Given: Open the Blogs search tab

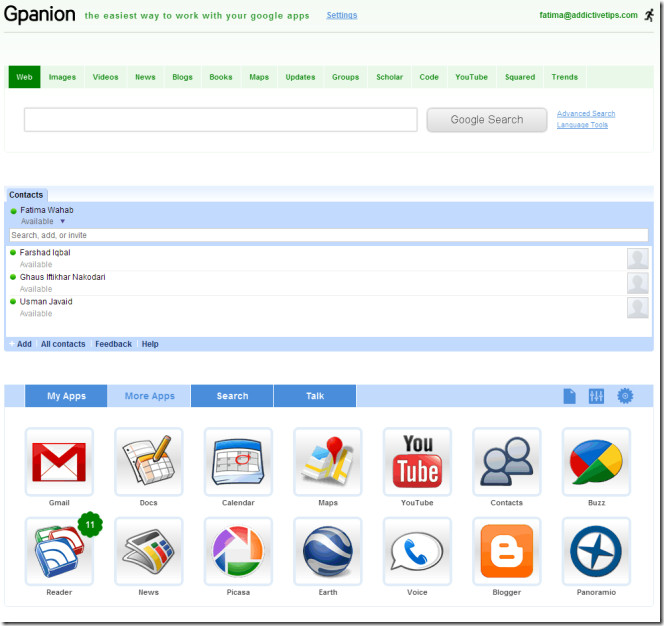Looking at the screenshot, I should [x=183, y=77].
